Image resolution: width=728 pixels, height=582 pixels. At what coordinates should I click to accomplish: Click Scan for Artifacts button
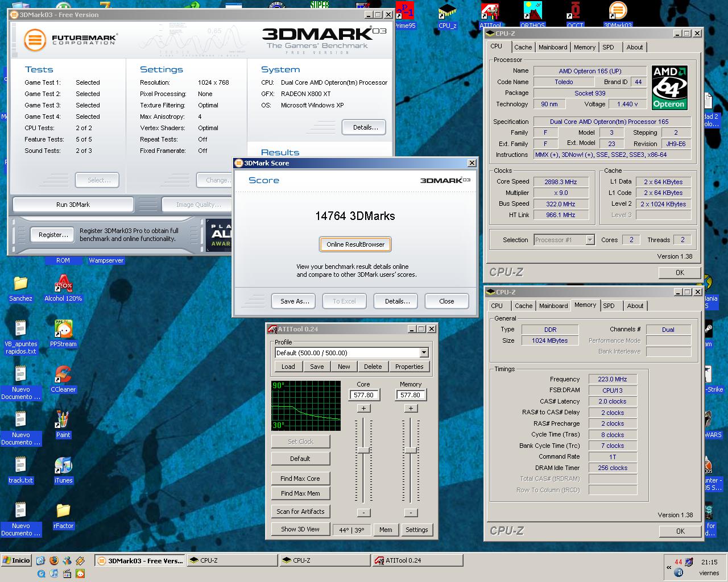point(300,512)
